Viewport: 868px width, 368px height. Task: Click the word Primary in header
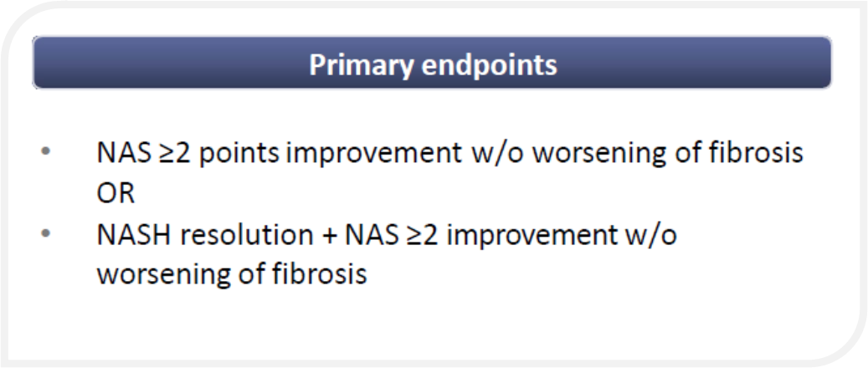point(357,65)
